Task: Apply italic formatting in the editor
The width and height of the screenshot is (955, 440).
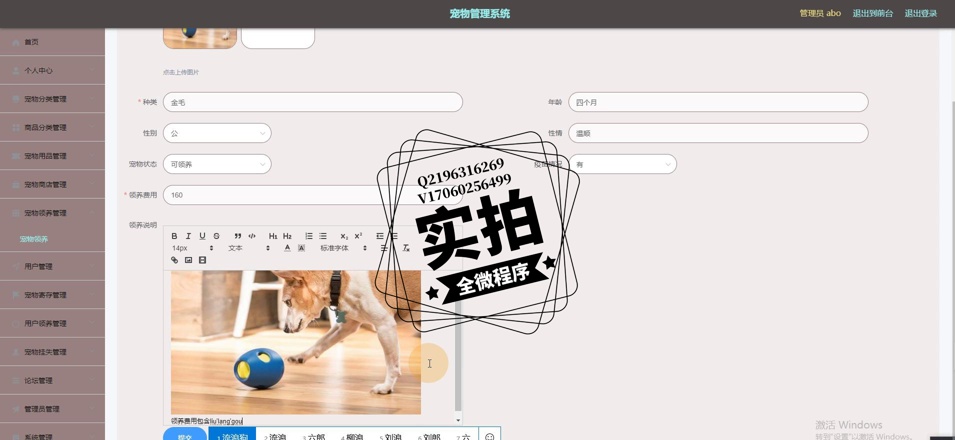Action: (x=188, y=236)
